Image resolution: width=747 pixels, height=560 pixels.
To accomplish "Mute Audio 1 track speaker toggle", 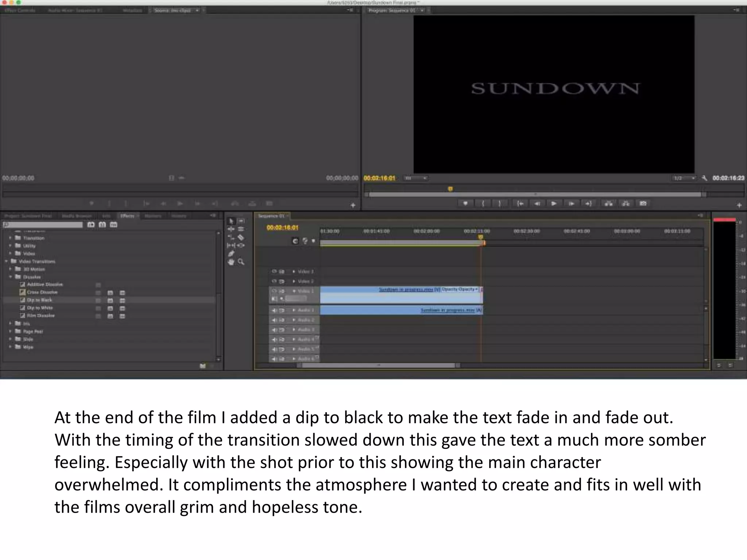I will 274,310.
